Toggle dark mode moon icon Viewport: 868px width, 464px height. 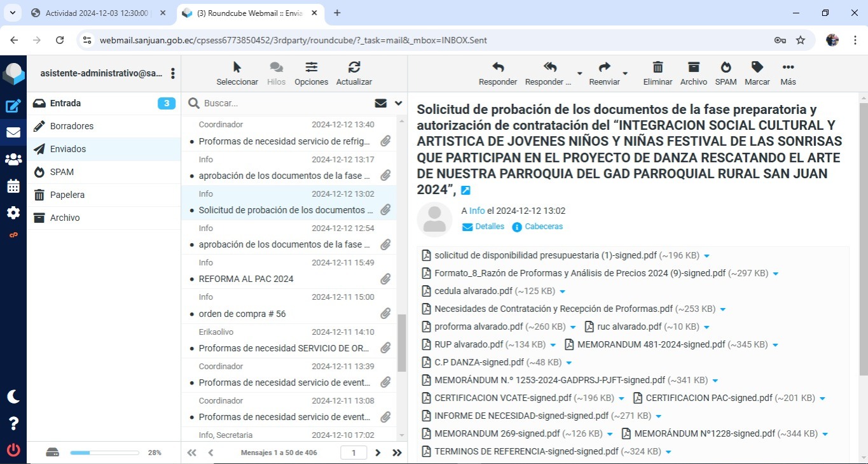click(x=13, y=397)
